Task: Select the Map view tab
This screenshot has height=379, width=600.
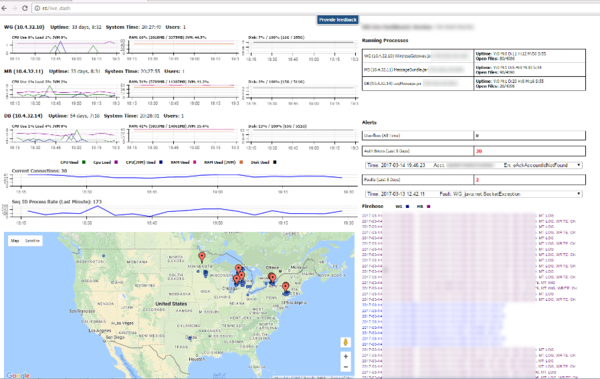Action: click(x=15, y=241)
